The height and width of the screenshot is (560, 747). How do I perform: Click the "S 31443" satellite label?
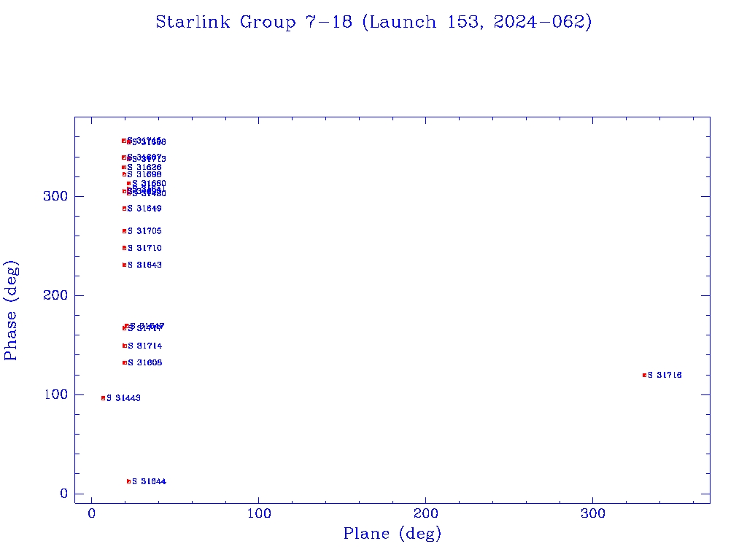pos(123,398)
